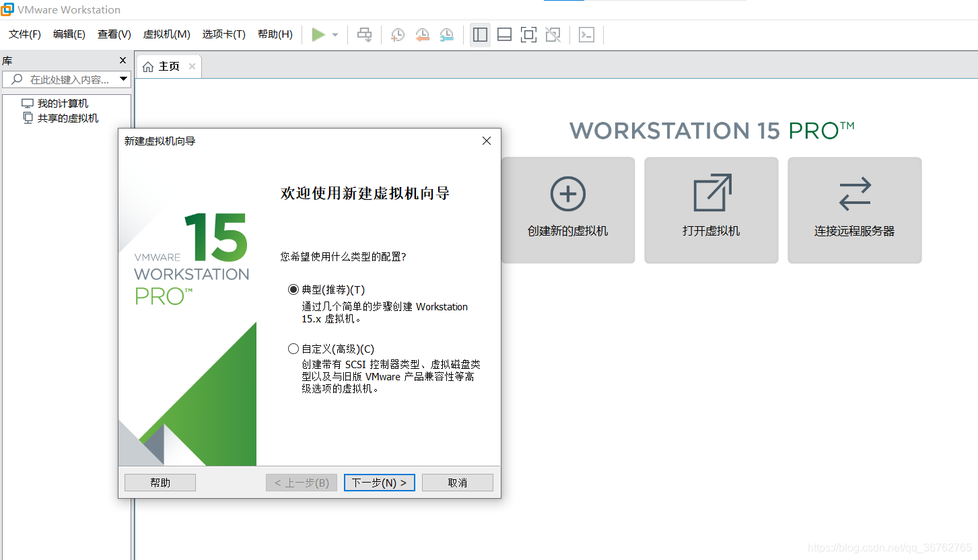Click the 打开虚拟机 tile
The height and width of the screenshot is (560, 978).
click(711, 210)
